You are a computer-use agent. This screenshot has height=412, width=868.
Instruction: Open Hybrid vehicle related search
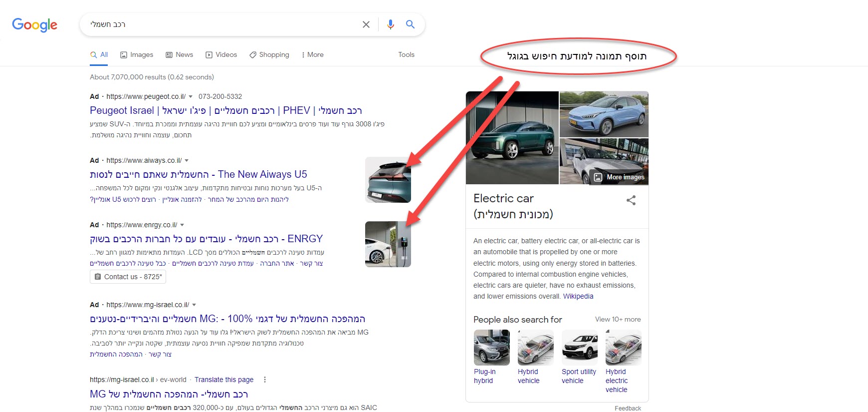536,357
